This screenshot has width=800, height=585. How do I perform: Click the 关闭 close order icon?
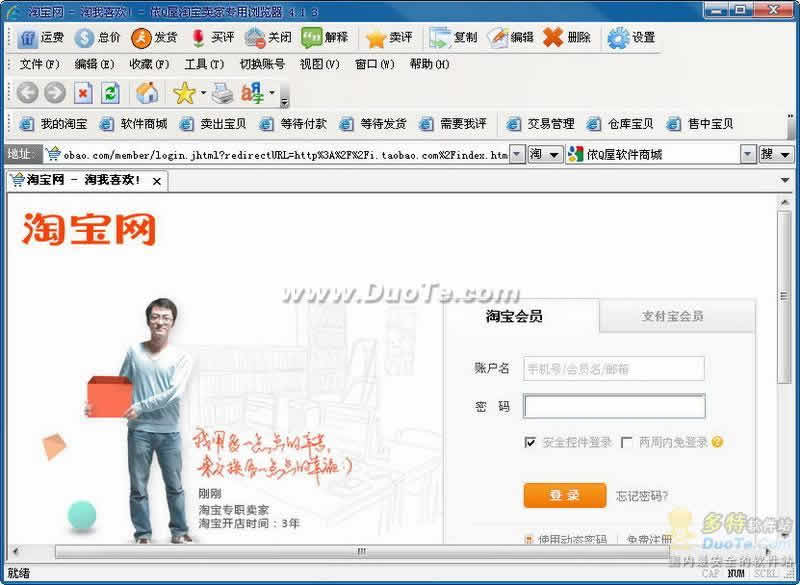268,38
